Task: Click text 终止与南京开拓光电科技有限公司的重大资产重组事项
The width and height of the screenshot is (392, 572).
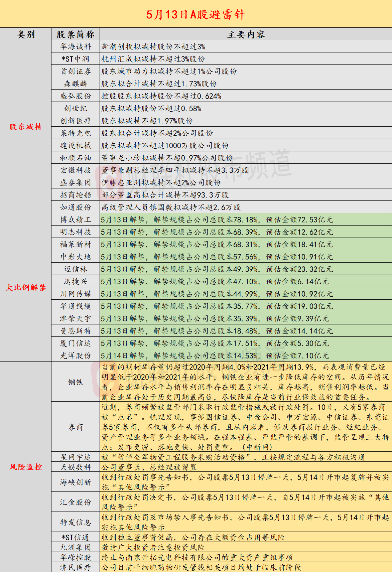Action: pyautogui.click(x=197, y=557)
